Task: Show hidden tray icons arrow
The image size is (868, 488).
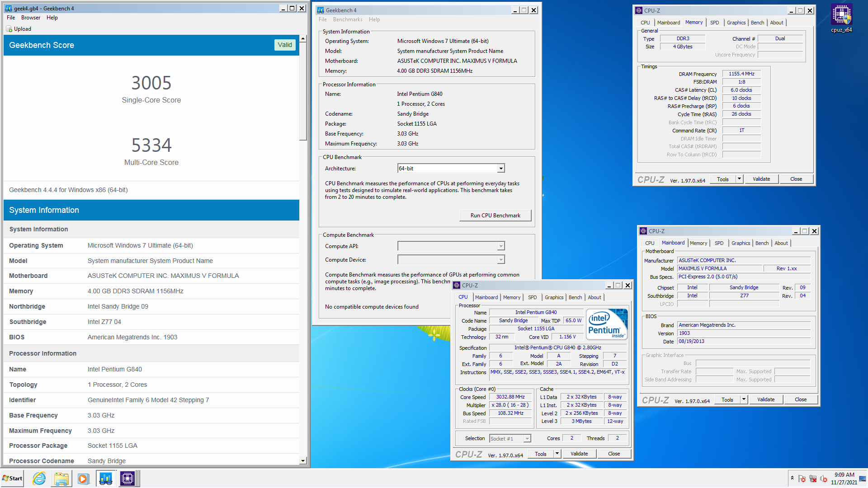Action: pos(792,478)
